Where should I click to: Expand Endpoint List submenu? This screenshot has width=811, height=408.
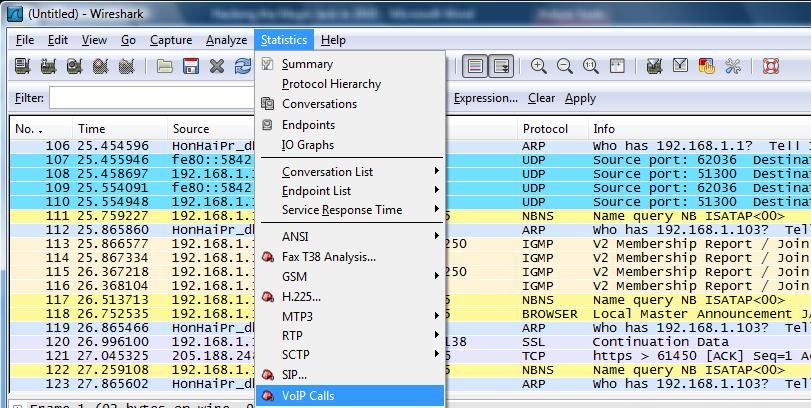point(350,191)
